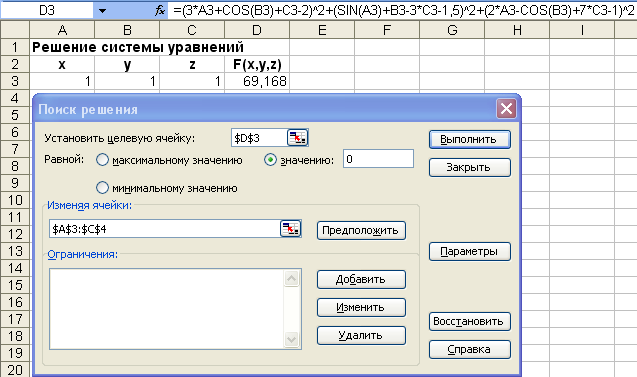Viewport: 637px width, 377px height.
Task: Close the Поиск решения dialog
Action: 506,109
